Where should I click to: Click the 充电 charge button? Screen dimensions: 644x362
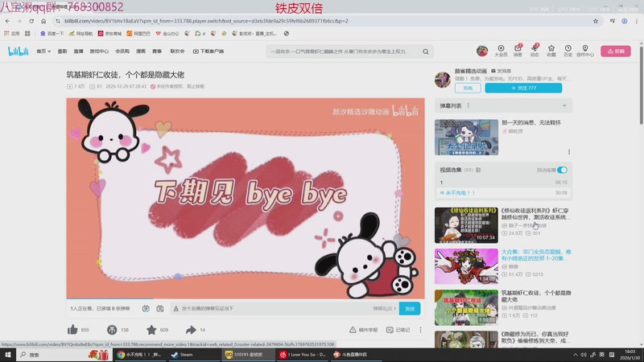468,88
